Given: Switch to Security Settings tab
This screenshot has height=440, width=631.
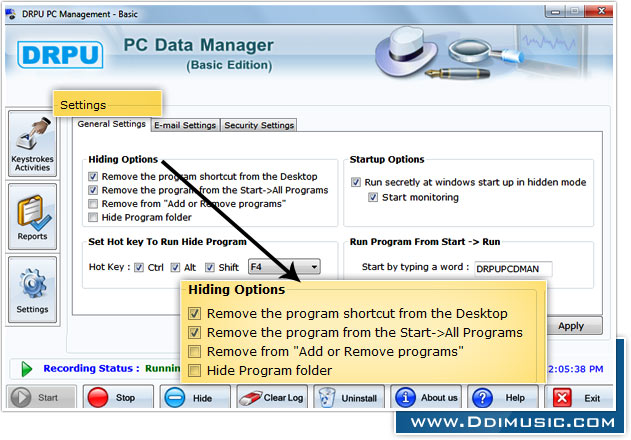Looking at the screenshot, I should (259, 125).
